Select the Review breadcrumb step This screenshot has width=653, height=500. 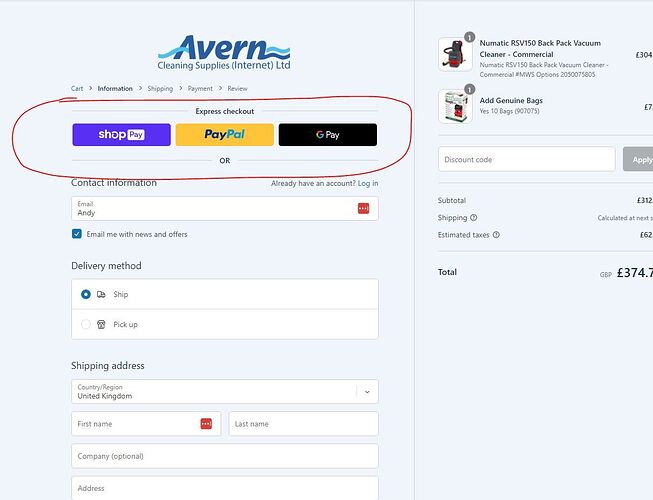pyautogui.click(x=237, y=89)
